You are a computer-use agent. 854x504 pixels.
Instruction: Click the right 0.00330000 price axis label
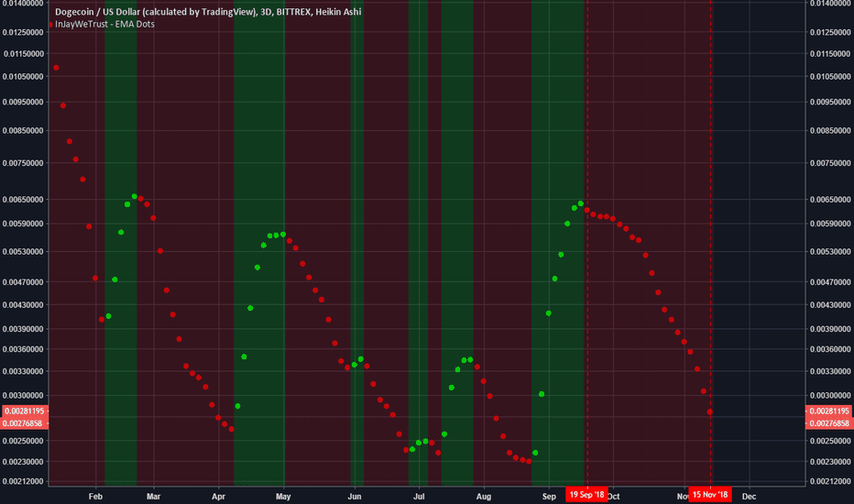[830, 372]
